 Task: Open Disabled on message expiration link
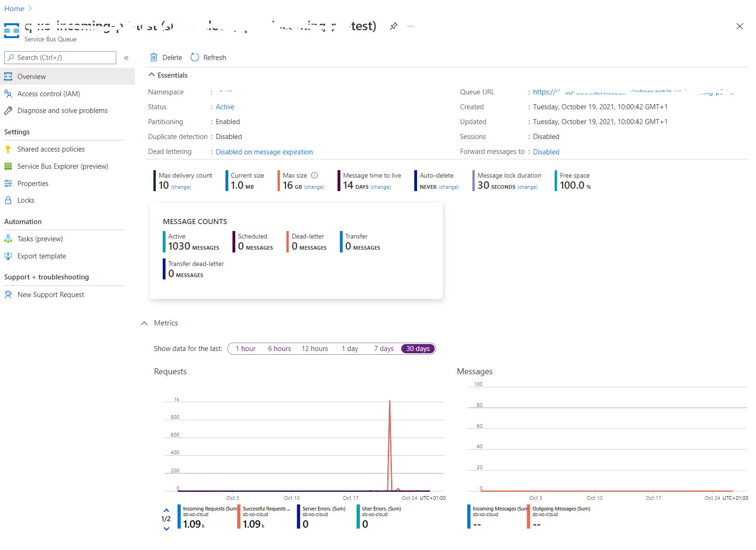pyautogui.click(x=264, y=152)
